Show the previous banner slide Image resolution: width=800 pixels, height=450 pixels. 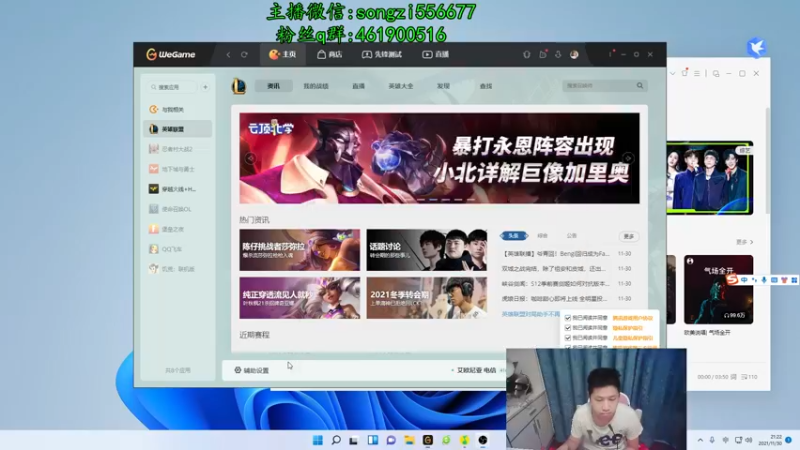point(250,158)
